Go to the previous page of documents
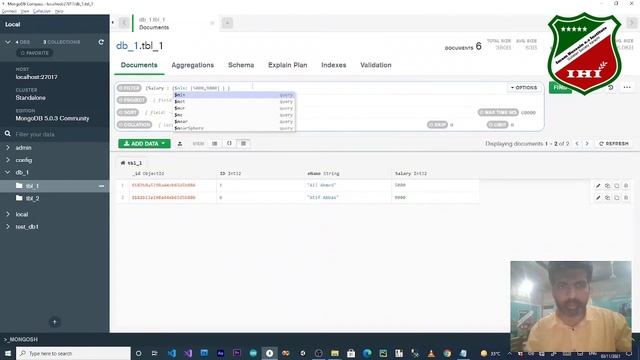Viewport: 640px width, 360px height. tap(577, 144)
